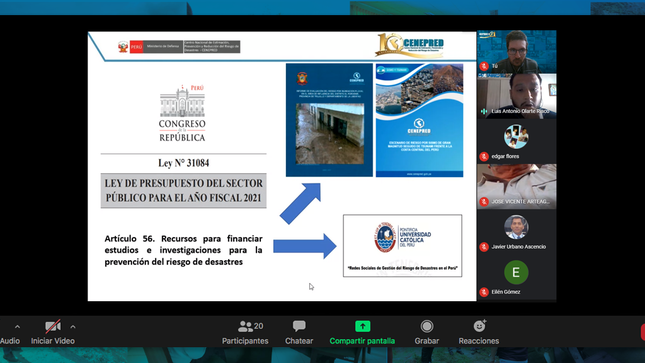Expand video options chevron beside Iniciar Video
Viewport: 645px width, 363px height.
[x=73, y=327]
